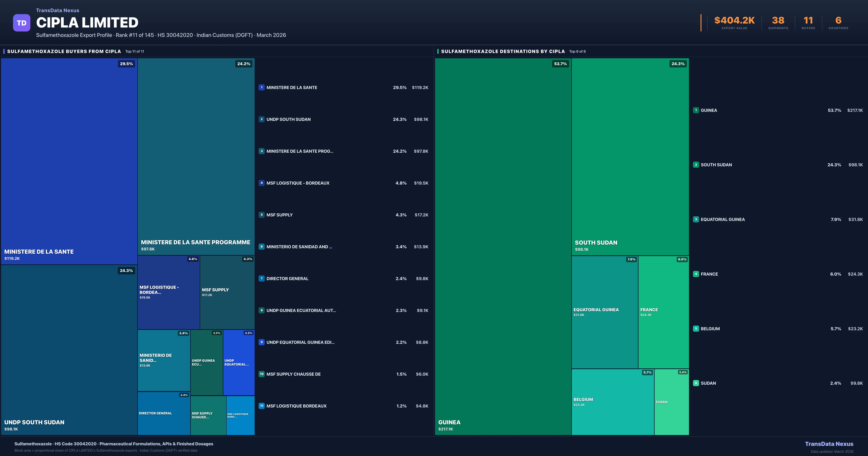Click the TransData Nexus footer link
Image resolution: width=868 pixels, height=456 pixels.
[829, 444]
